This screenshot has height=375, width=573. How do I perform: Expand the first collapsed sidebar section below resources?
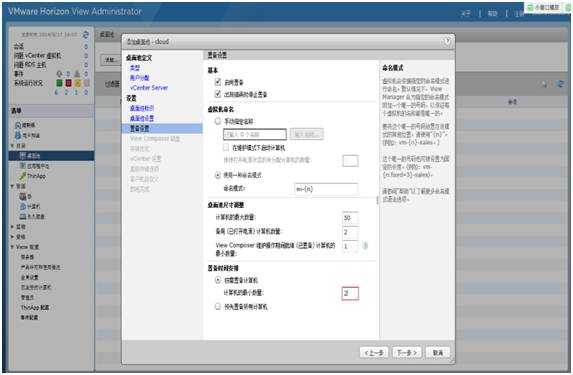point(12,227)
